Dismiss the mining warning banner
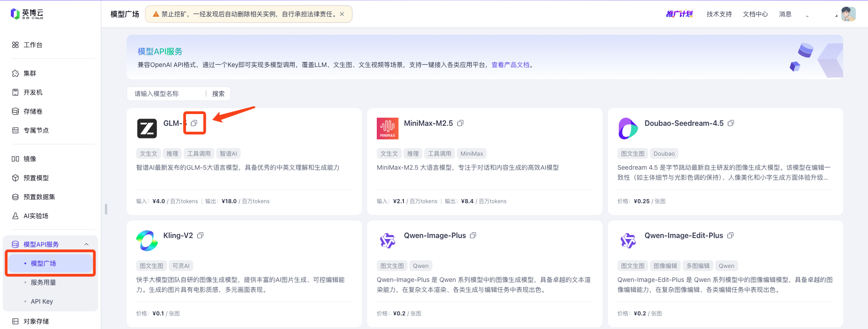 coord(342,14)
